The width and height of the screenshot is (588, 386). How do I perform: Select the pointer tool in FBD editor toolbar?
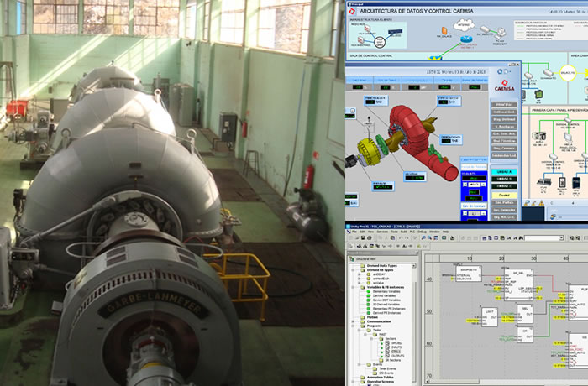click(x=351, y=246)
